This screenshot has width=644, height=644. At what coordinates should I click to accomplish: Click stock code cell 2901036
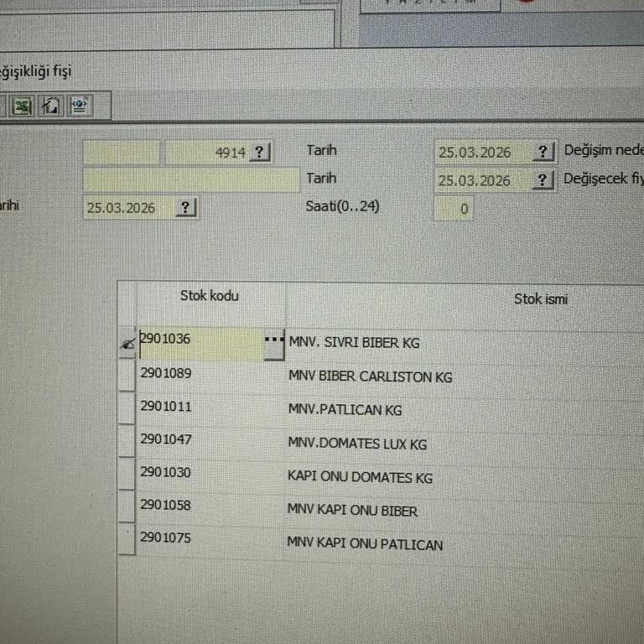201,343
